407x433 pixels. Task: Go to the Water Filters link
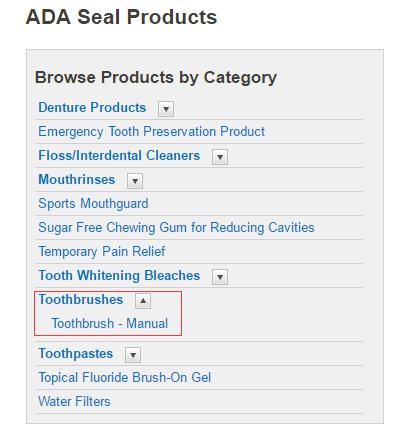[74, 402]
